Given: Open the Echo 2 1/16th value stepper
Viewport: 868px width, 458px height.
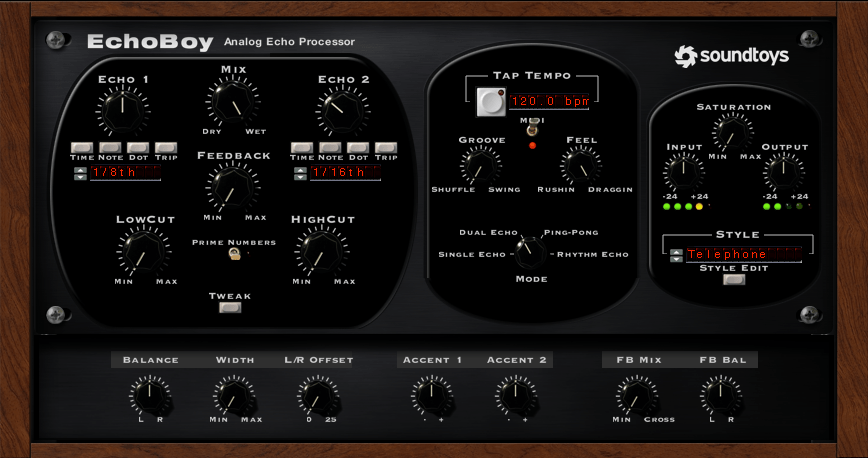Looking at the screenshot, I should [300, 173].
